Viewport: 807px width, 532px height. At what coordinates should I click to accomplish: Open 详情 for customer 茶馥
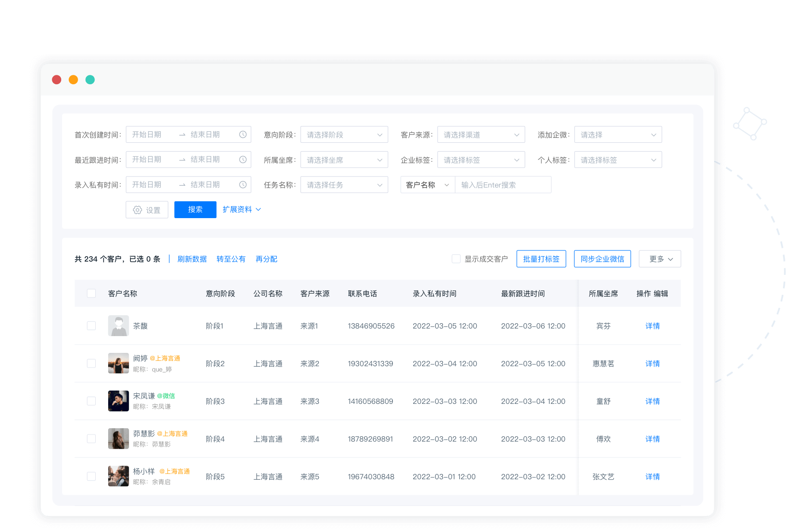(x=653, y=326)
